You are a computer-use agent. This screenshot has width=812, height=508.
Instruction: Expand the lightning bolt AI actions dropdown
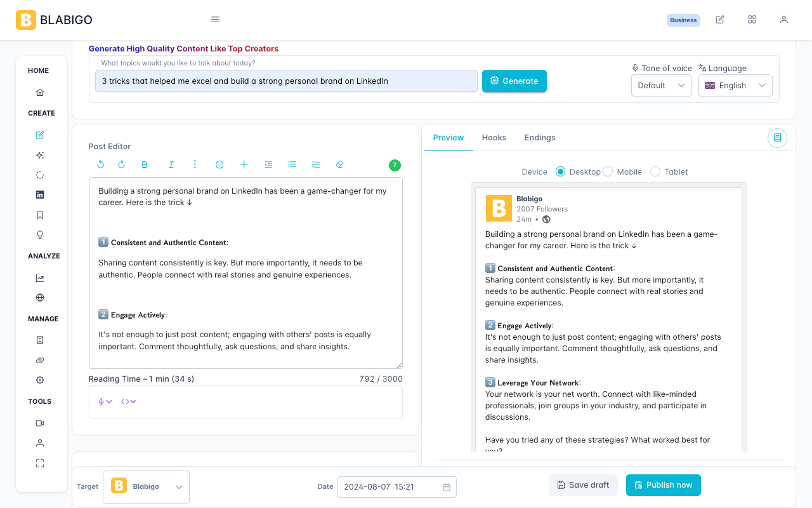coord(105,401)
